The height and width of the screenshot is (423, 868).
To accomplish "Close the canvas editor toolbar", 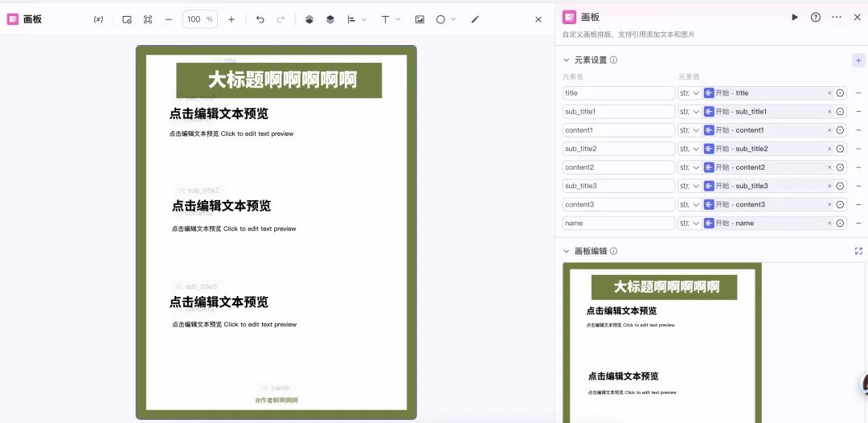I will 538,19.
